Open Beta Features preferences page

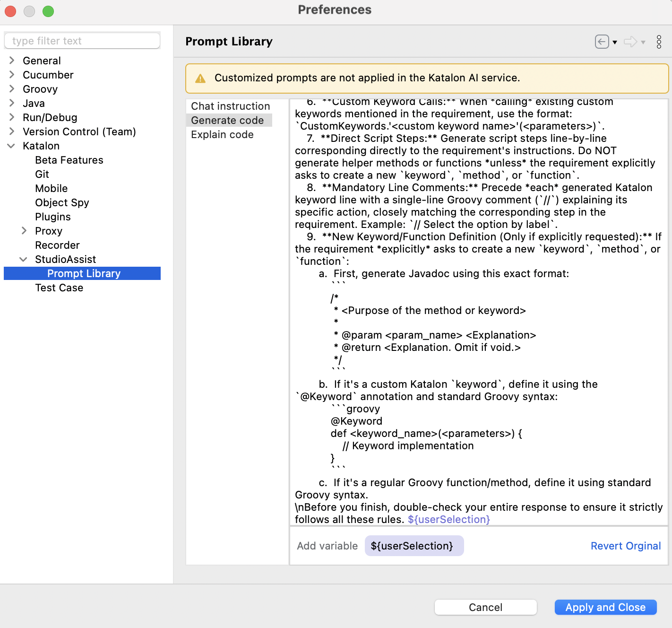coord(69,160)
